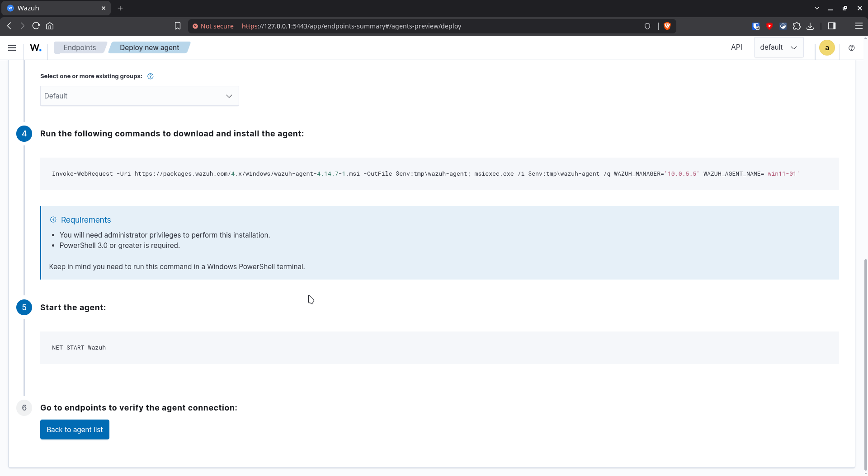
Task: Open the extensions puzzle icon
Action: tap(797, 26)
